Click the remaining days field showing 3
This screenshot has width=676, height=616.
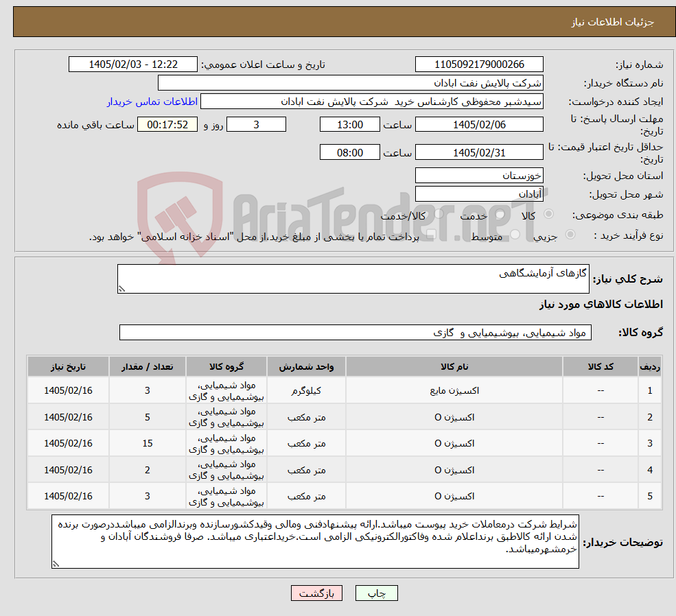click(x=256, y=124)
